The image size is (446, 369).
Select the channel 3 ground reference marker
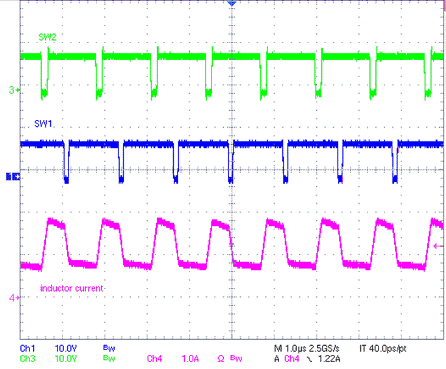pyautogui.click(x=13, y=90)
